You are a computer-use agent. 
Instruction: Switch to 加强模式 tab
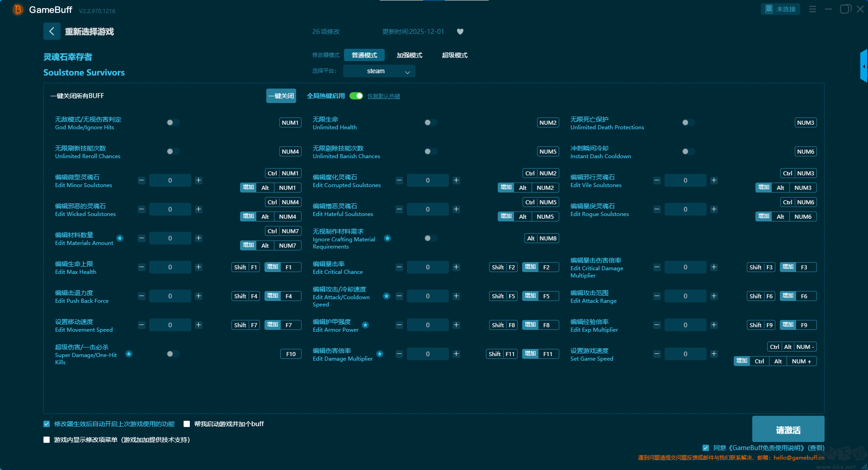click(x=410, y=55)
